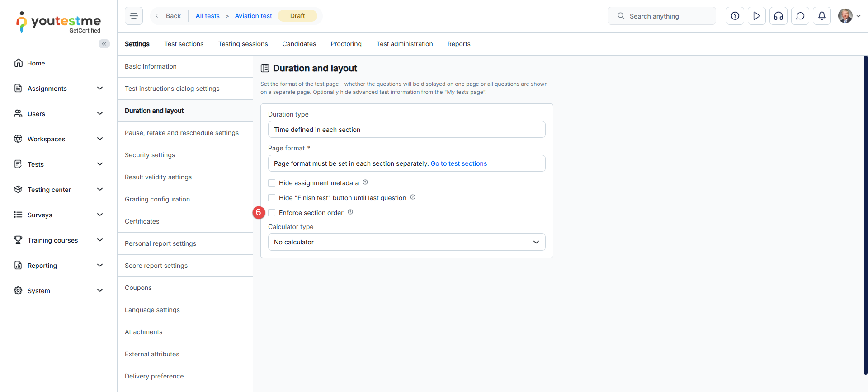Click the Duration and layout heading icon

[265, 68]
